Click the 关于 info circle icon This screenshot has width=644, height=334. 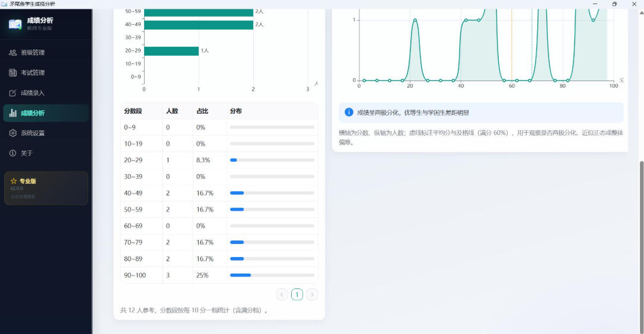pyautogui.click(x=12, y=153)
